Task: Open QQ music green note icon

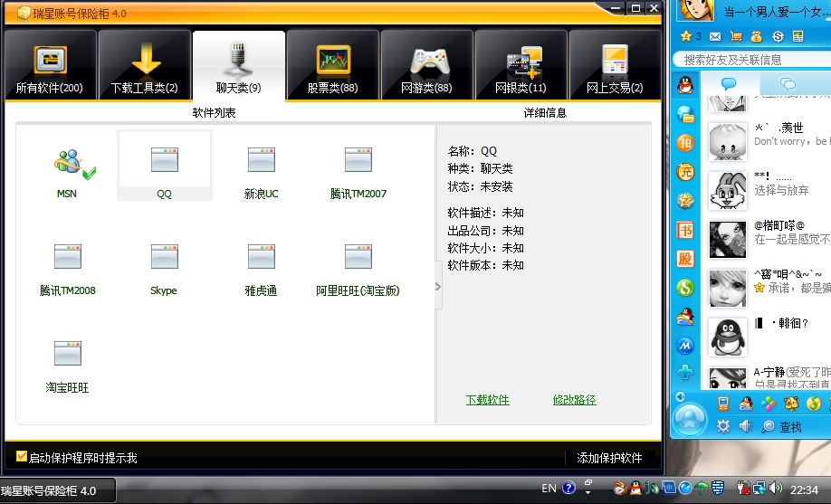Action: click(814, 404)
